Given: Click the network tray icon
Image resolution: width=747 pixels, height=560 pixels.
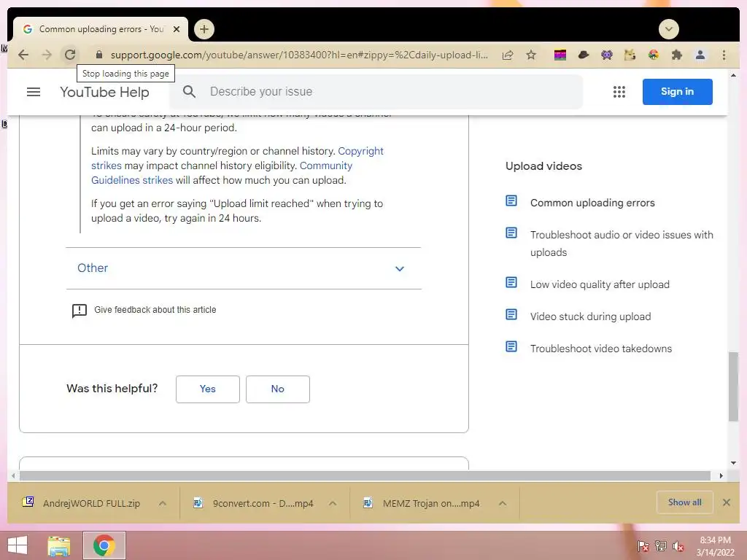Looking at the screenshot, I should point(661,546).
